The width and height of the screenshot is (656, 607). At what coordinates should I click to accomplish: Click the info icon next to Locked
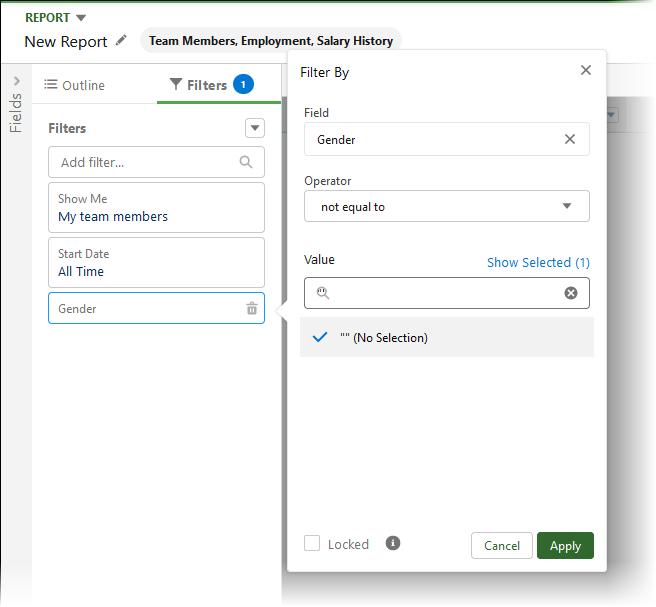[x=393, y=543]
